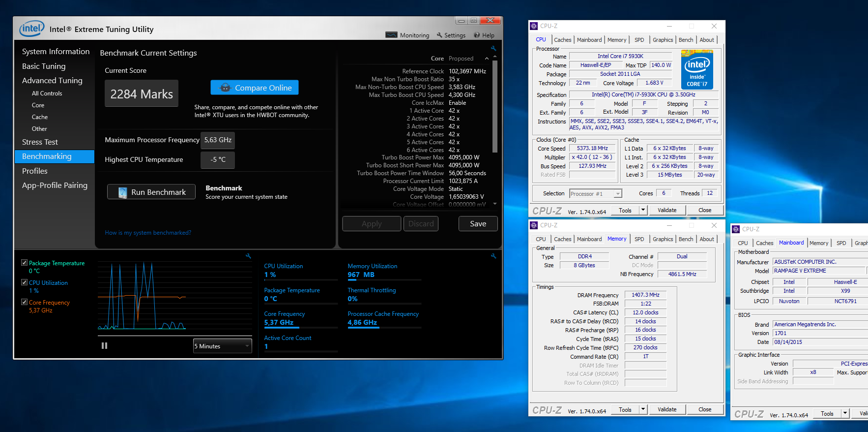
Task: Switch to Caches tab in top CPU-Z window
Action: 562,40
